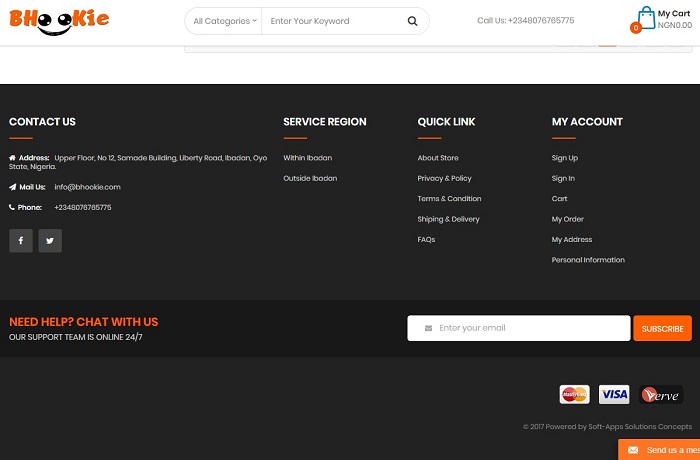700x460 pixels.
Task: Click the Verve payment icon
Action: click(661, 394)
